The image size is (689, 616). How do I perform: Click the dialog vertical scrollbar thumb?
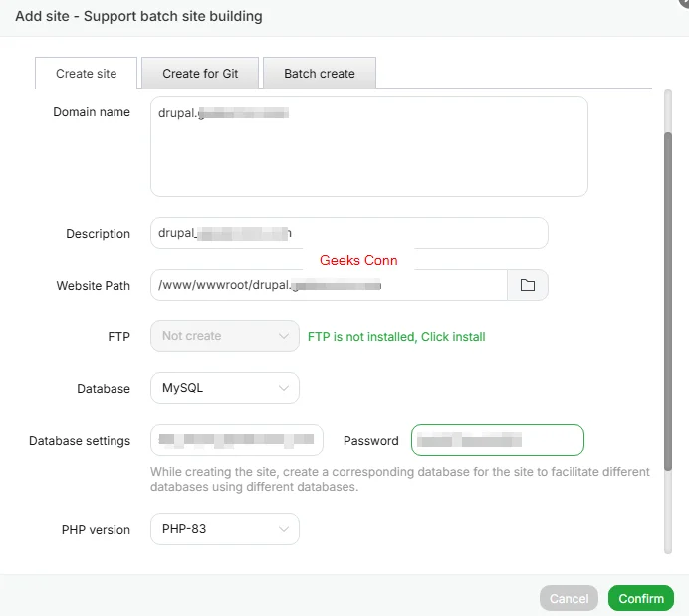point(668,301)
